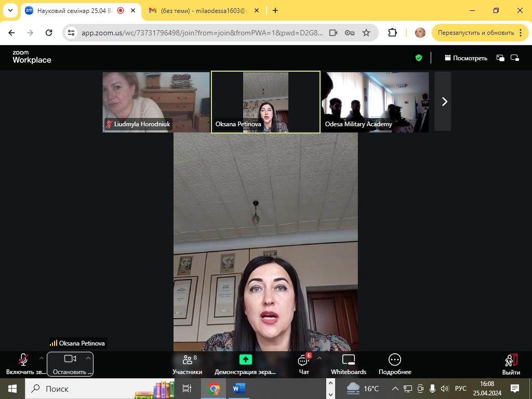532x399 pixels.
Task: Close the Gmail tab
Action: tap(257, 10)
